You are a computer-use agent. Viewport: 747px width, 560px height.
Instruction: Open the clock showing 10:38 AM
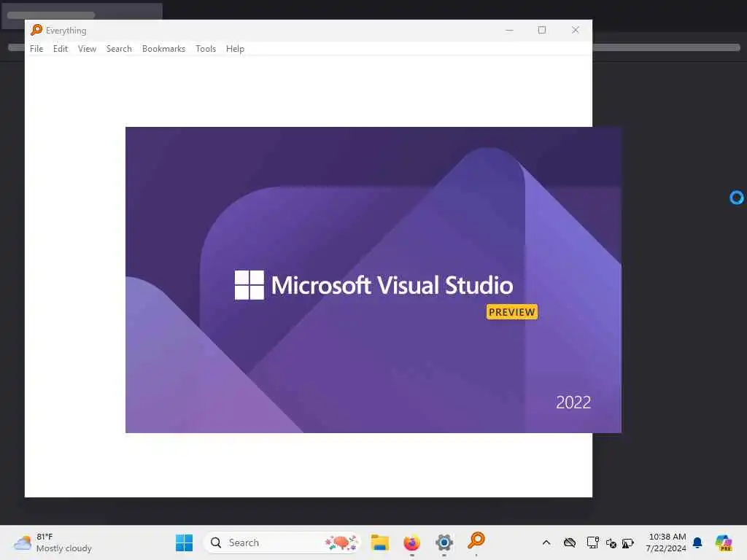point(666,542)
